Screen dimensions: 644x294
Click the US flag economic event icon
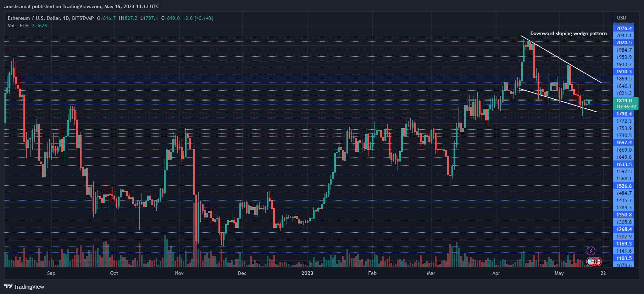(x=591, y=262)
